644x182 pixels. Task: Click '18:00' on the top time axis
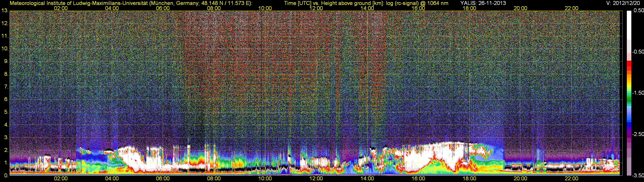[469, 8]
